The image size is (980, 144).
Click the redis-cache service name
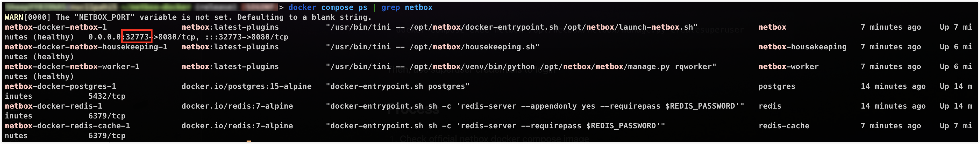pos(784,126)
